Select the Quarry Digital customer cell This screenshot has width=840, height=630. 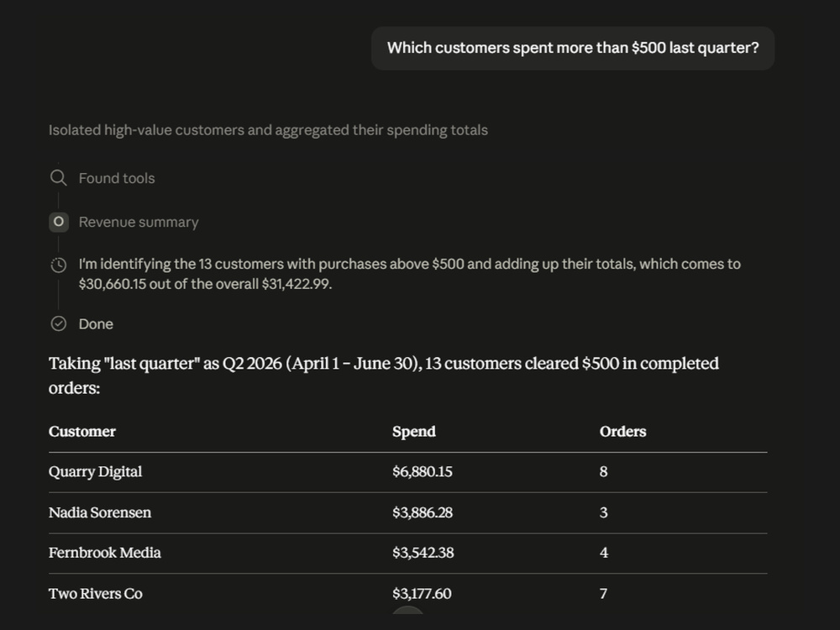click(96, 472)
